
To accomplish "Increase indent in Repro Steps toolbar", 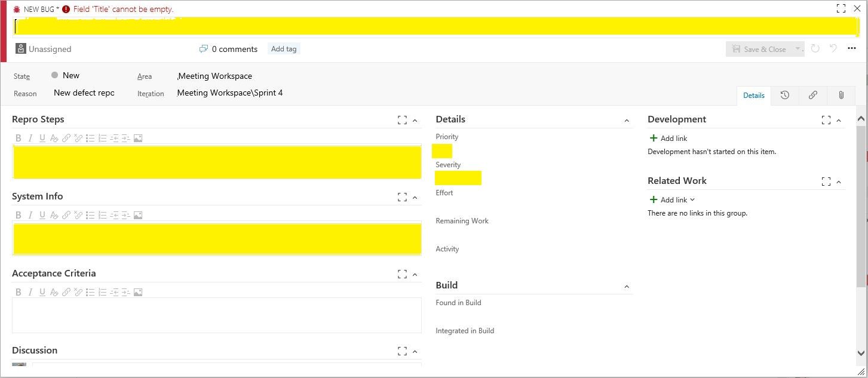I will click(x=125, y=138).
